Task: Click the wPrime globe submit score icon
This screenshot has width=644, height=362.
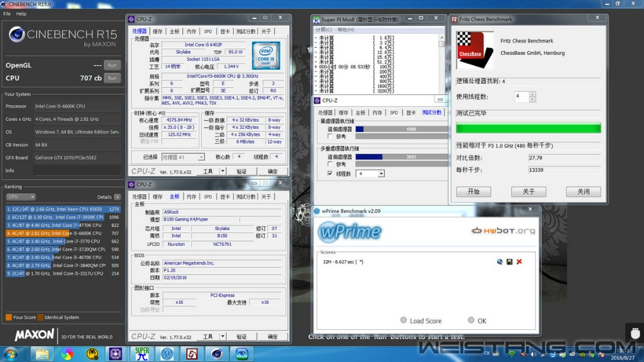Action: pos(499,262)
